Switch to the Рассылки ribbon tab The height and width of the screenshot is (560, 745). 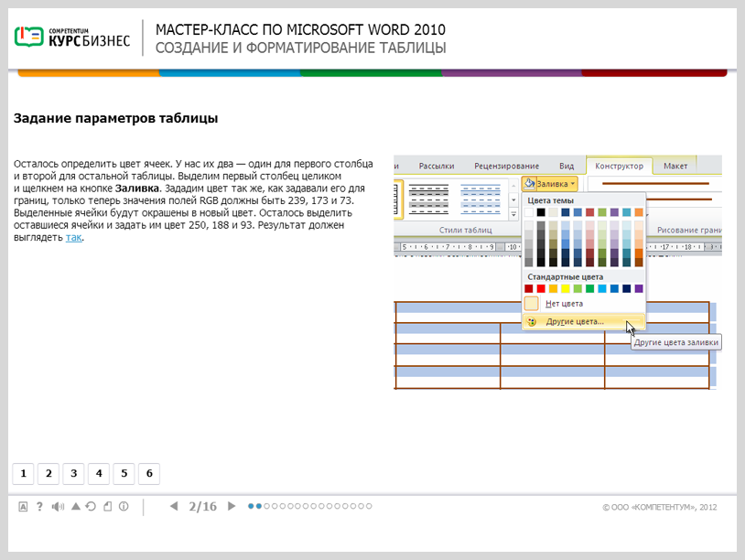click(437, 167)
